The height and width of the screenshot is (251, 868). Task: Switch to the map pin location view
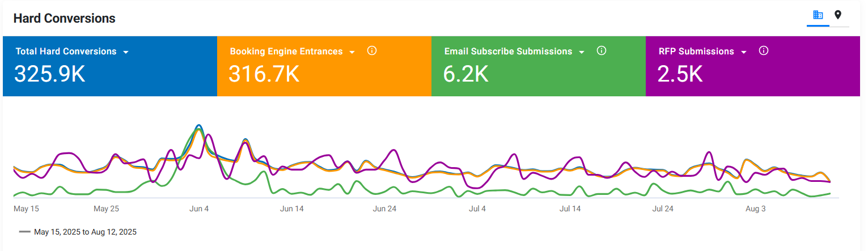(x=838, y=15)
